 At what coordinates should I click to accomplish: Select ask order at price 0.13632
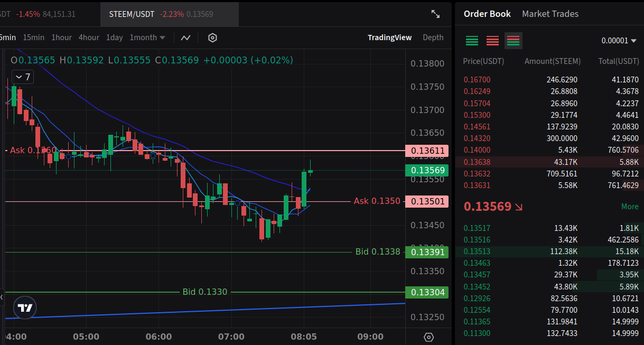coord(549,174)
